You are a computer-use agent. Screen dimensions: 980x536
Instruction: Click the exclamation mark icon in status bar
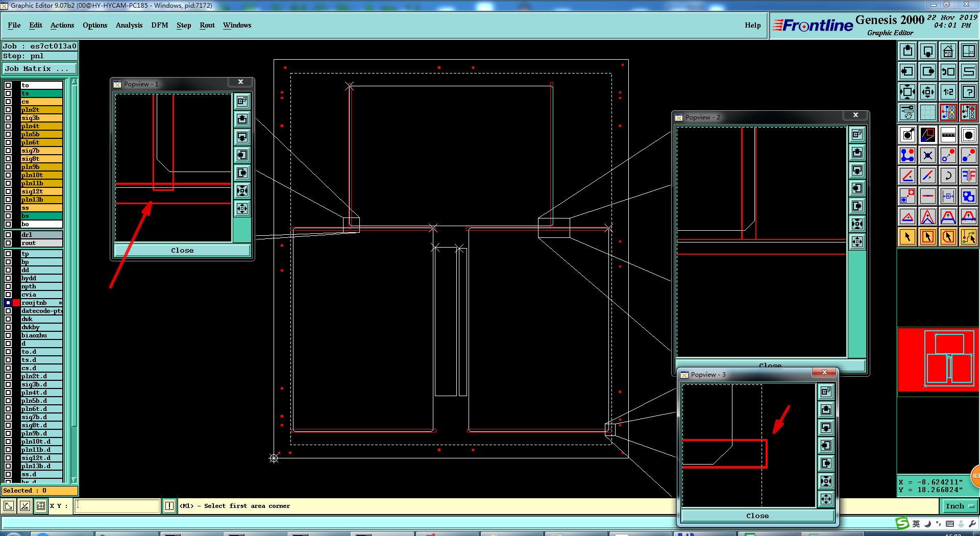169,506
